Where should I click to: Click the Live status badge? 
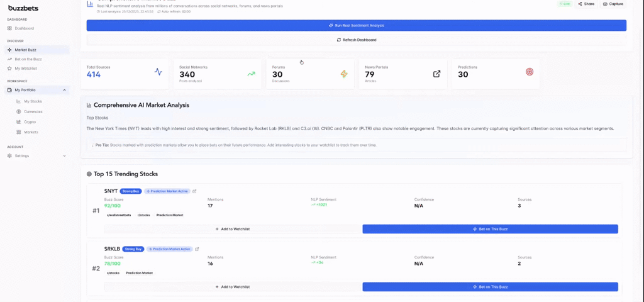point(564,4)
